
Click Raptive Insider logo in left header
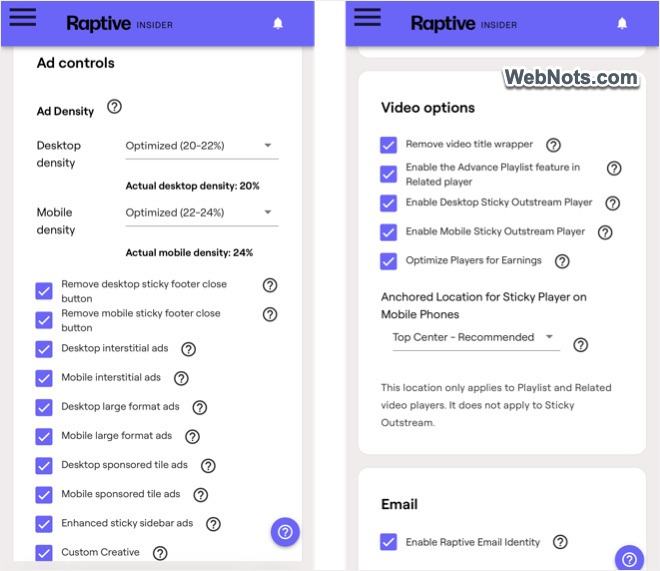[x=120, y=23]
